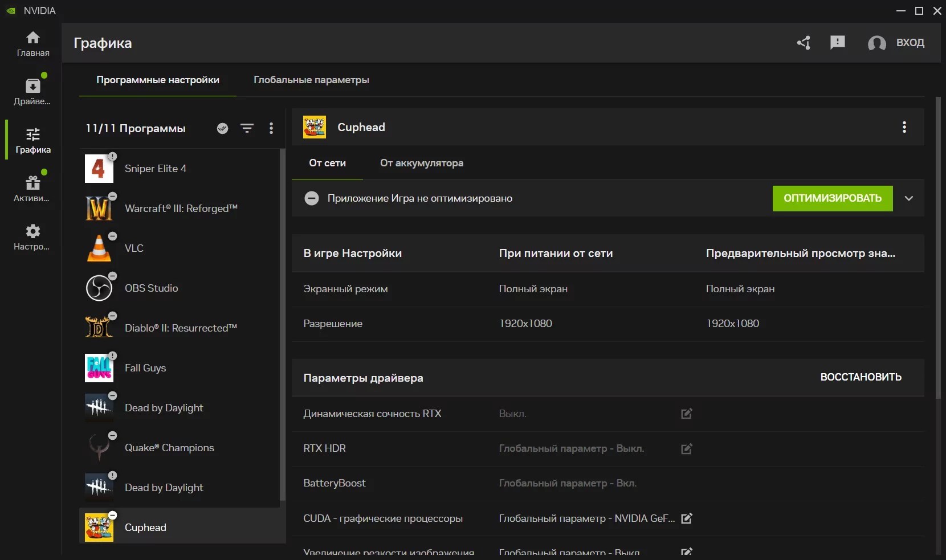Open the program list filter icon

coord(247,129)
